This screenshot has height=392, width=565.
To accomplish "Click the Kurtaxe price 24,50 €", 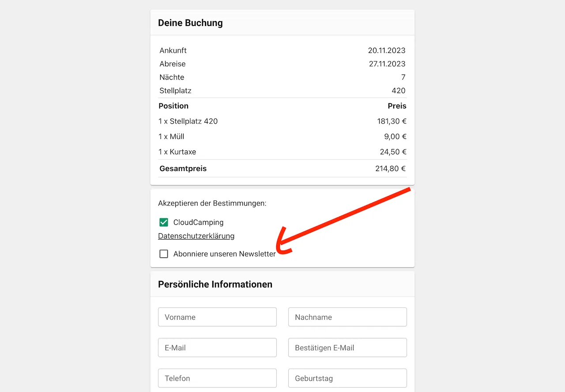I will pyautogui.click(x=393, y=152).
